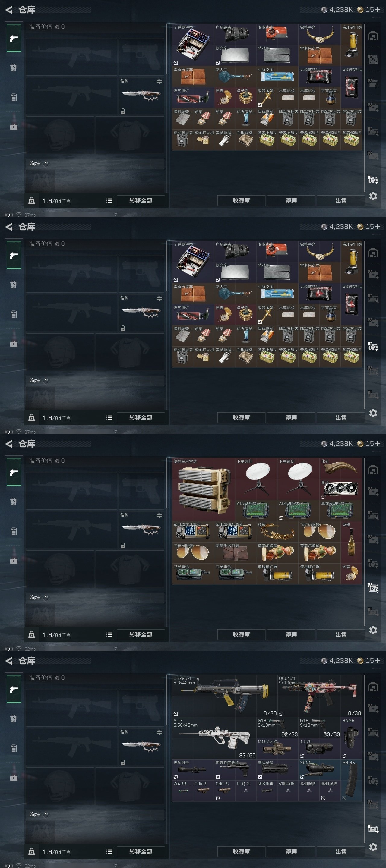Pick the 桂冠 laurel crown
Image resolution: width=386 pixels, height=868 pixels.
coord(277,531)
